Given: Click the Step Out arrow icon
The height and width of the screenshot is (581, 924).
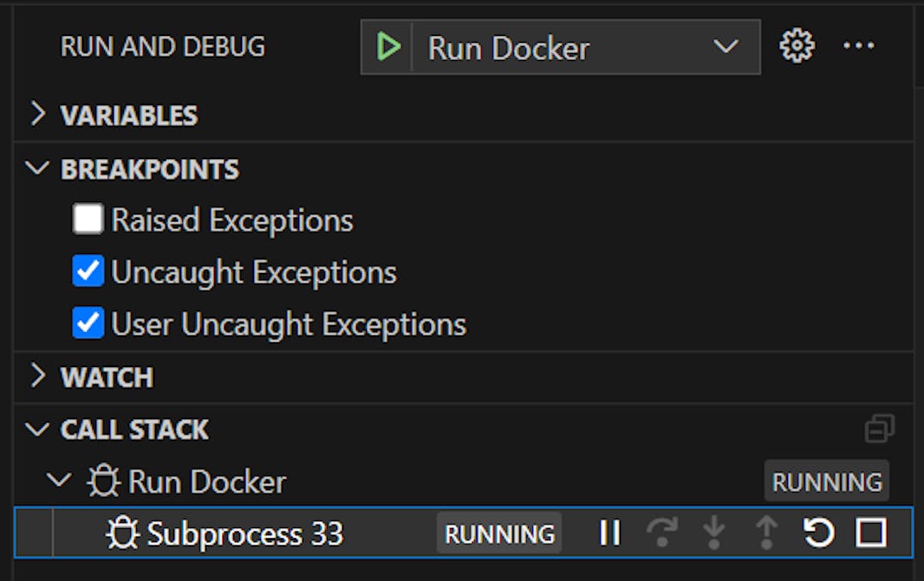Looking at the screenshot, I should (766, 533).
